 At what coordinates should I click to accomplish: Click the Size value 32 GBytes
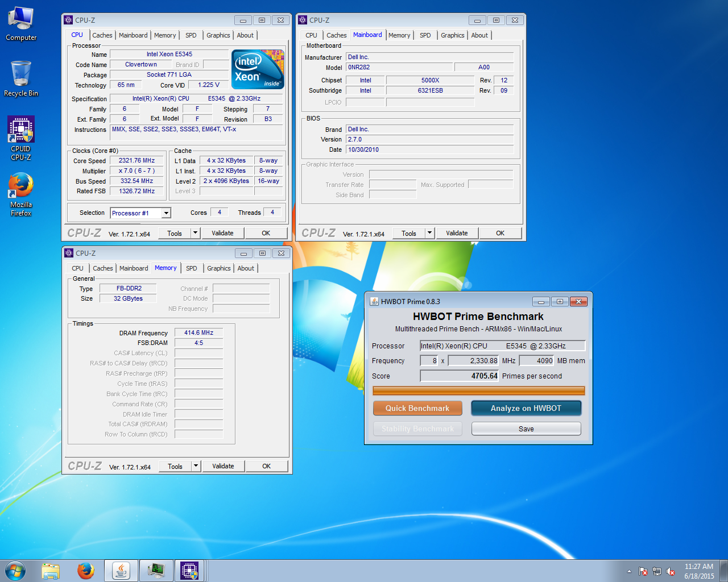[x=128, y=298]
